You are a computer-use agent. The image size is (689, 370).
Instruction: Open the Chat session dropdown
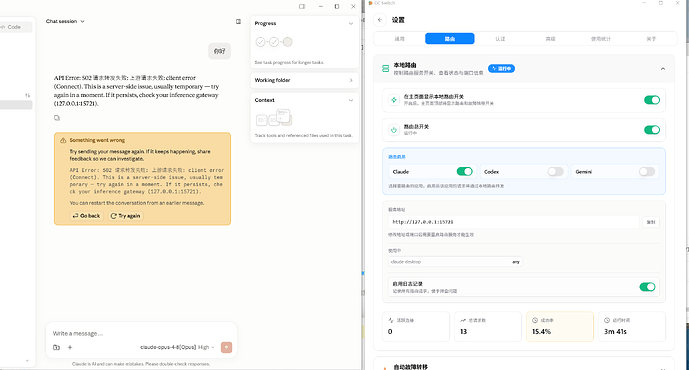click(65, 21)
